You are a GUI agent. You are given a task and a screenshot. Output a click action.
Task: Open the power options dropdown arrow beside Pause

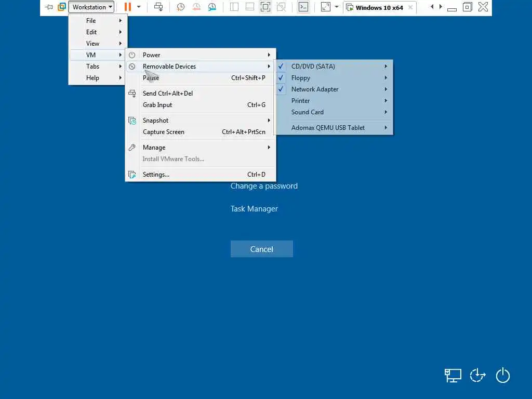click(x=139, y=7)
